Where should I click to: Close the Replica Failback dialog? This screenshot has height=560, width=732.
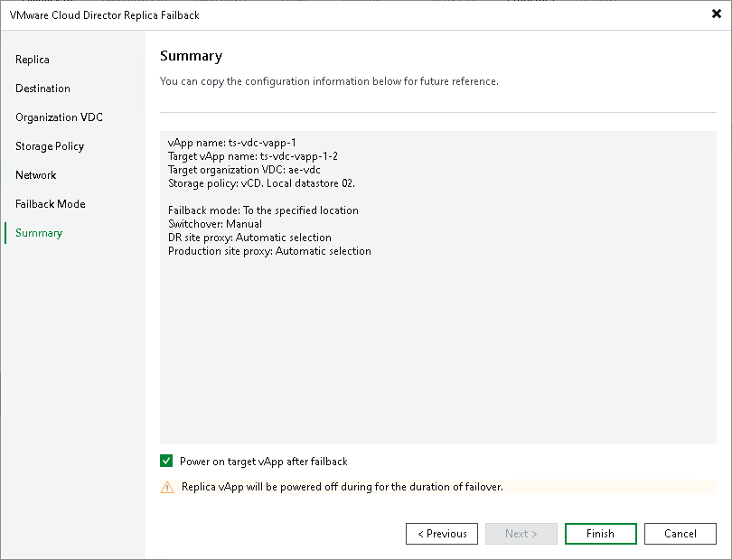[716, 14]
